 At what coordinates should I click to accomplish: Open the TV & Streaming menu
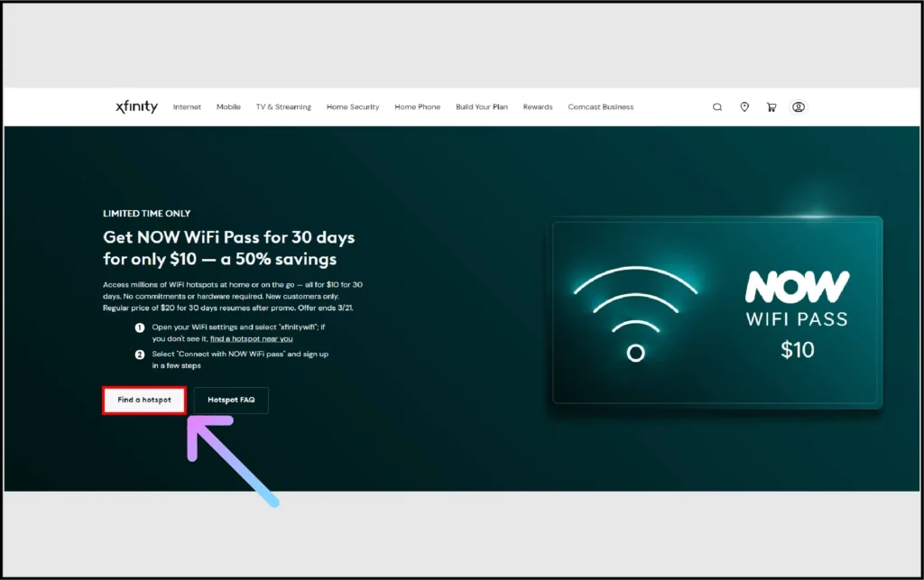(x=283, y=107)
